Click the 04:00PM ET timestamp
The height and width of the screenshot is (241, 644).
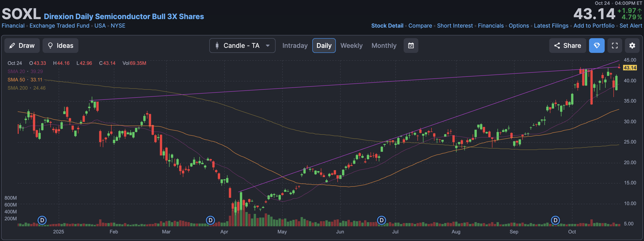click(x=628, y=3)
